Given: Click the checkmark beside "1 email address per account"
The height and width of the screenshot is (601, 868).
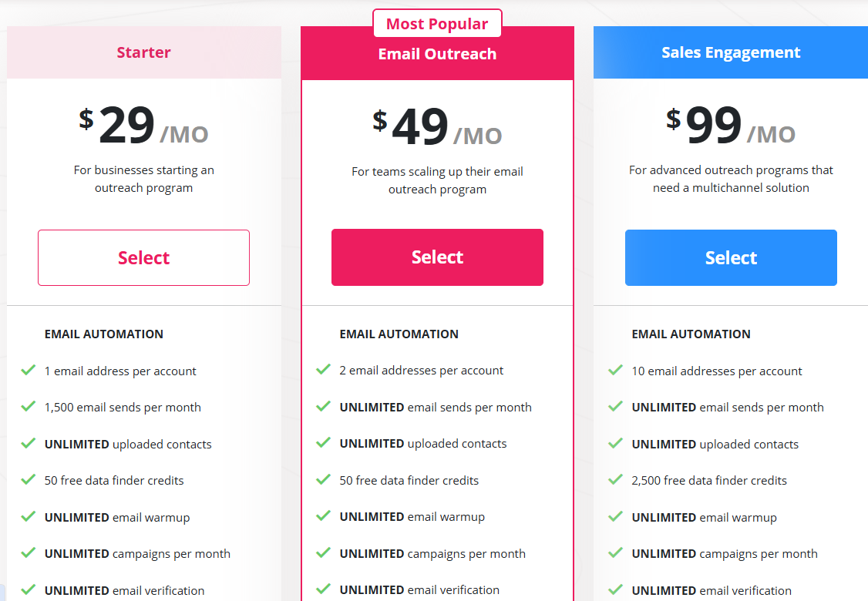Looking at the screenshot, I should pos(28,370).
